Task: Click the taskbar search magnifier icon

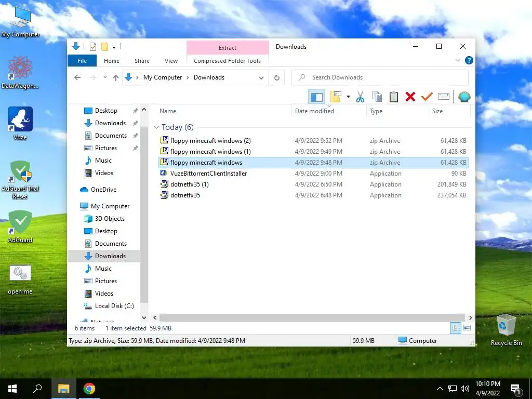Action: coord(37,389)
